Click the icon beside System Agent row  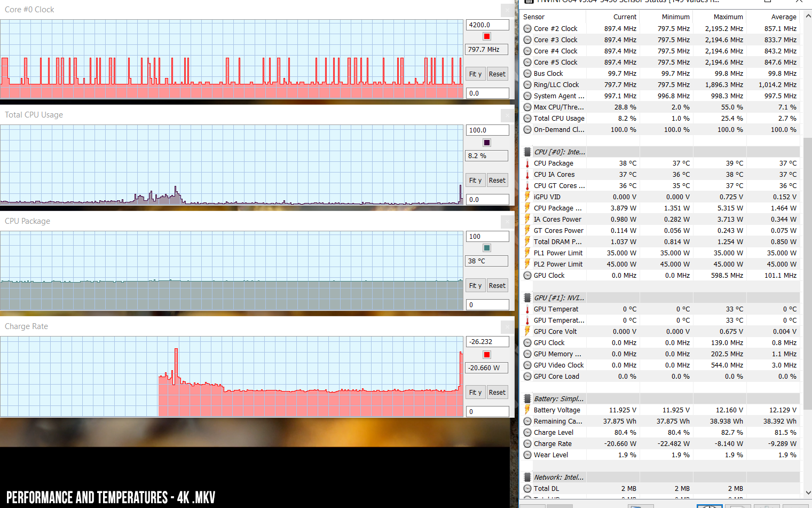pyautogui.click(x=527, y=96)
